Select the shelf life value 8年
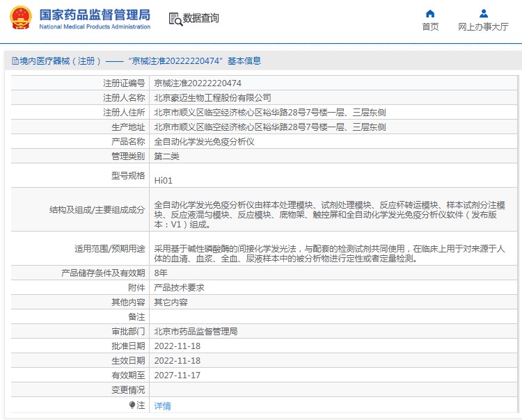 (161, 273)
